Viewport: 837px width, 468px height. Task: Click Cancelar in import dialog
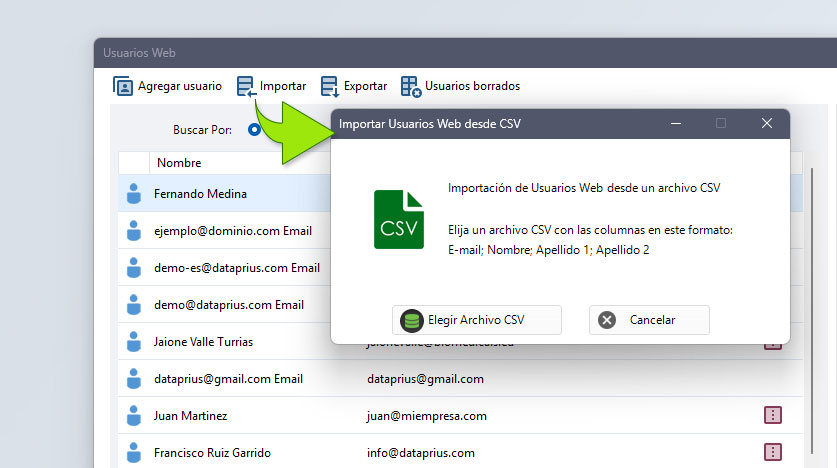pyautogui.click(x=649, y=320)
